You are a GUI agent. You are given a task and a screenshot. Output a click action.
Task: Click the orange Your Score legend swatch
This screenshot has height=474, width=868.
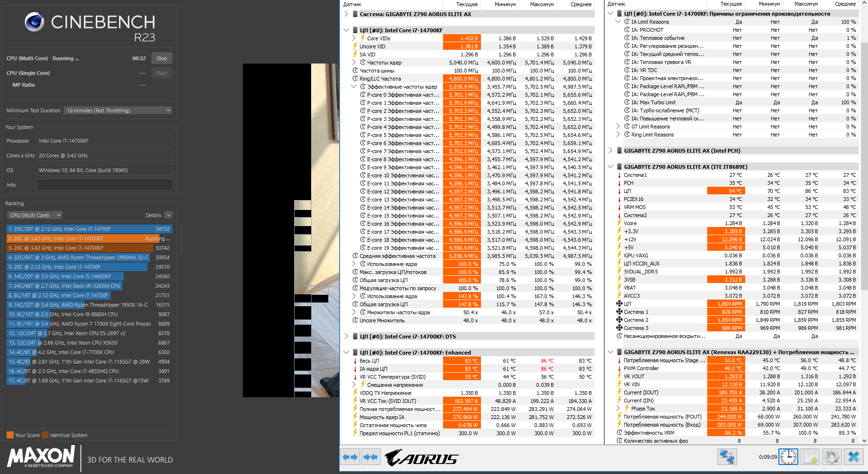10,435
